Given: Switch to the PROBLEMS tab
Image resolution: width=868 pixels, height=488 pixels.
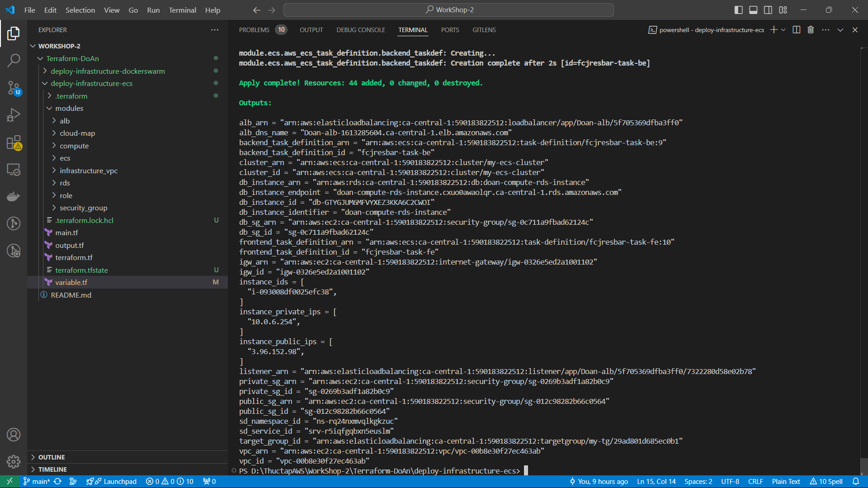Looking at the screenshot, I should point(254,30).
